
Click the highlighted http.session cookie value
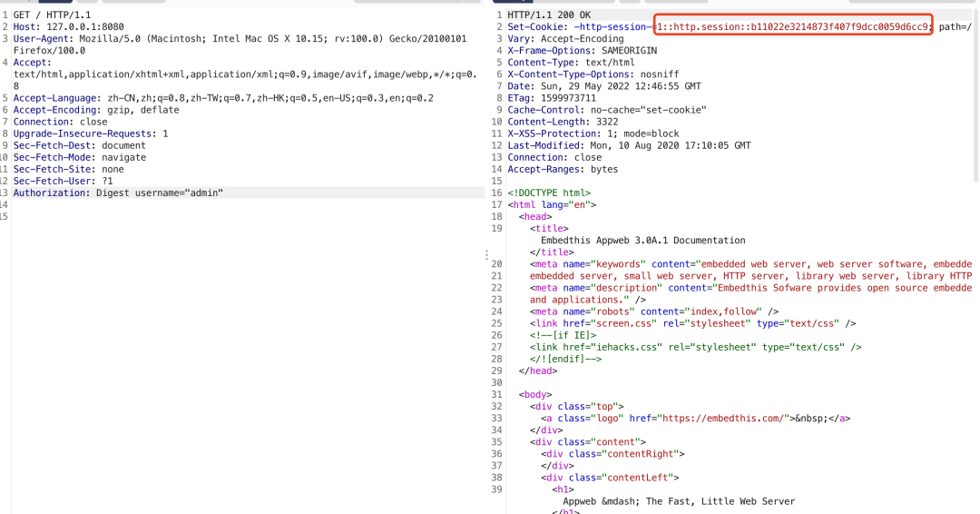pyautogui.click(x=793, y=27)
